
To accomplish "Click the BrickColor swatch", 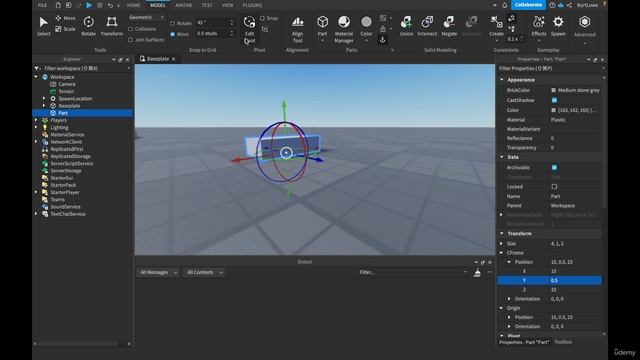I will coord(553,90).
